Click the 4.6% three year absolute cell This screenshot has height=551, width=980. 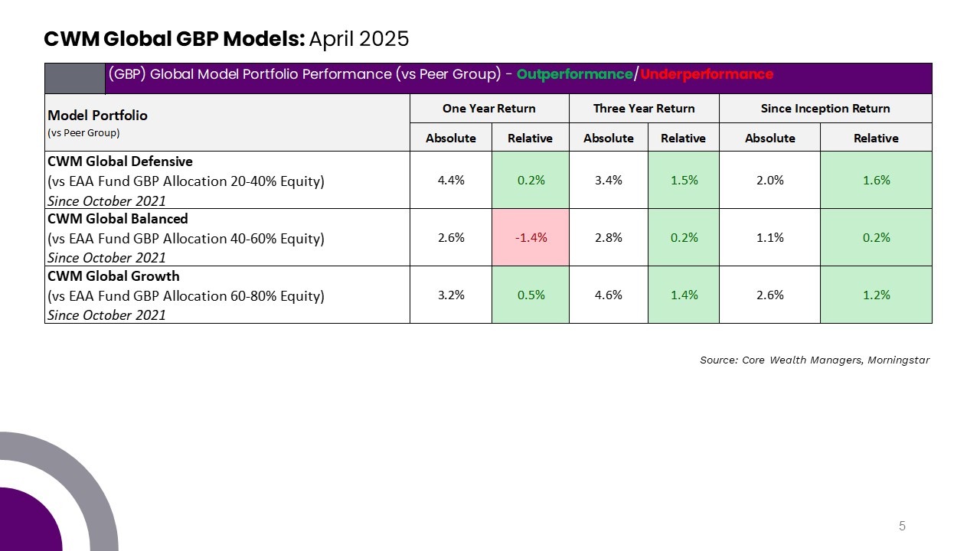click(x=609, y=295)
